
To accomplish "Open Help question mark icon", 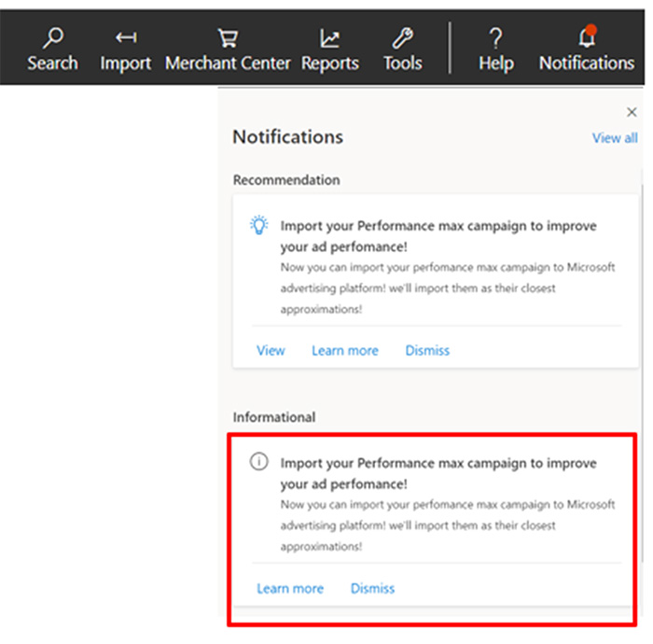I will (x=495, y=38).
